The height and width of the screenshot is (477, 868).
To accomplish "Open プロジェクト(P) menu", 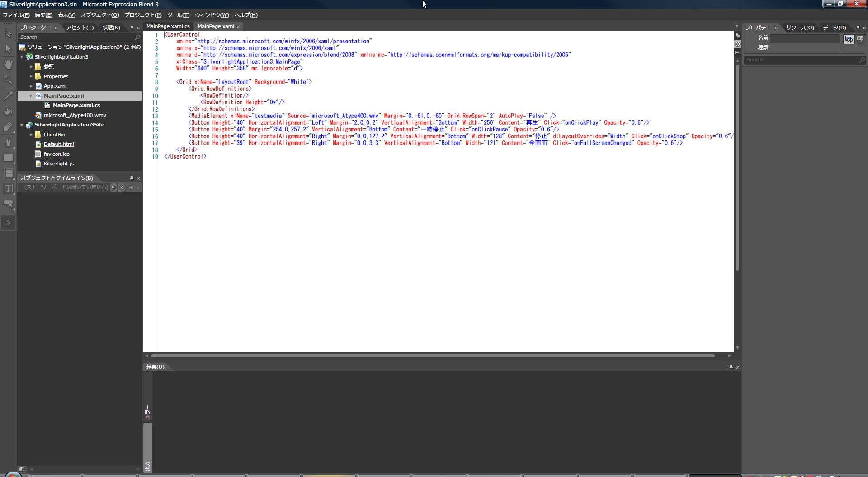I will click(143, 15).
